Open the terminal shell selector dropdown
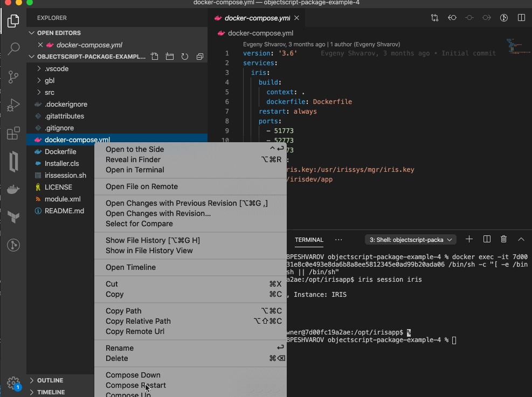The height and width of the screenshot is (397, 532). (x=411, y=239)
